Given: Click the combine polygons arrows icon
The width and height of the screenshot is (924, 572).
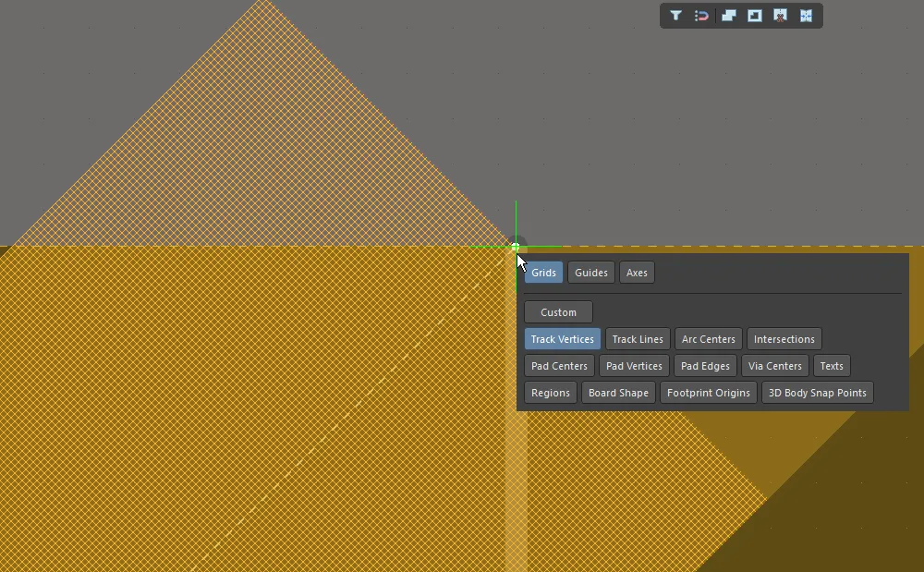Looking at the screenshot, I should (806, 16).
